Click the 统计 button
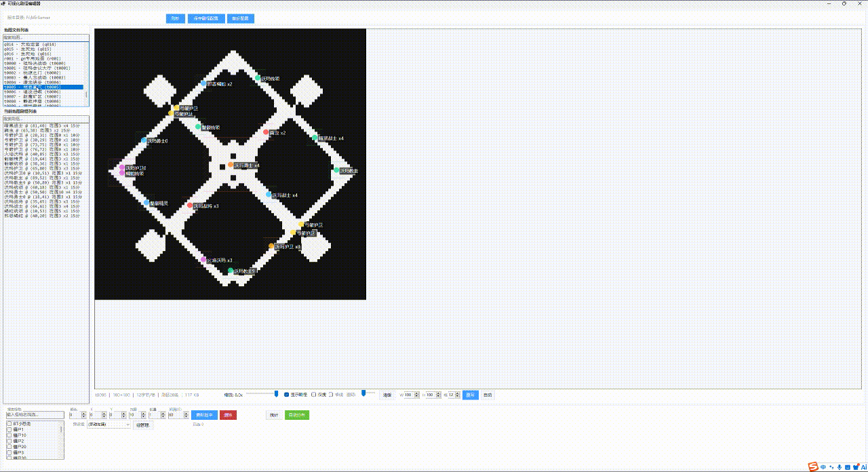This screenshot has width=868, height=472. [x=274, y=415]
